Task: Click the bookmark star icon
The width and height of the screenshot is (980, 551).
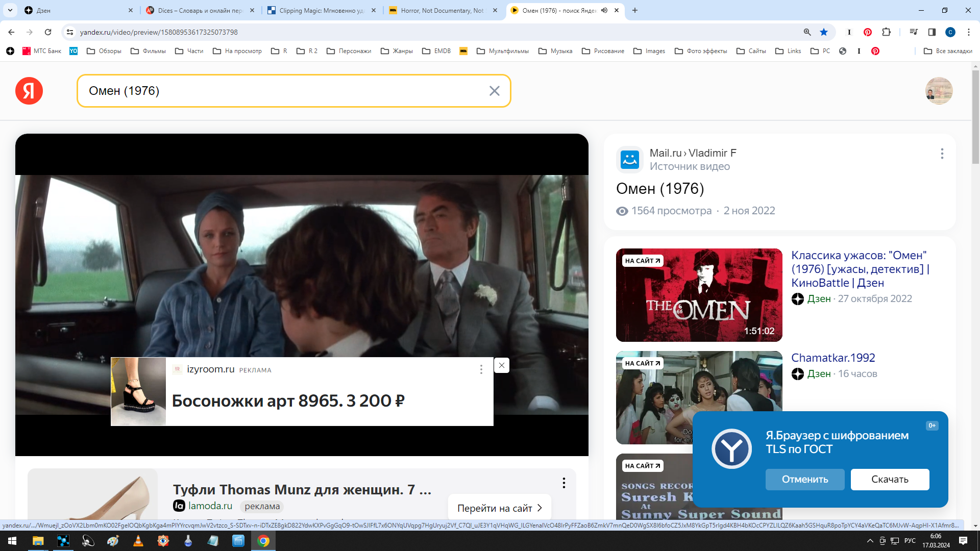Action: coord(824,32)
